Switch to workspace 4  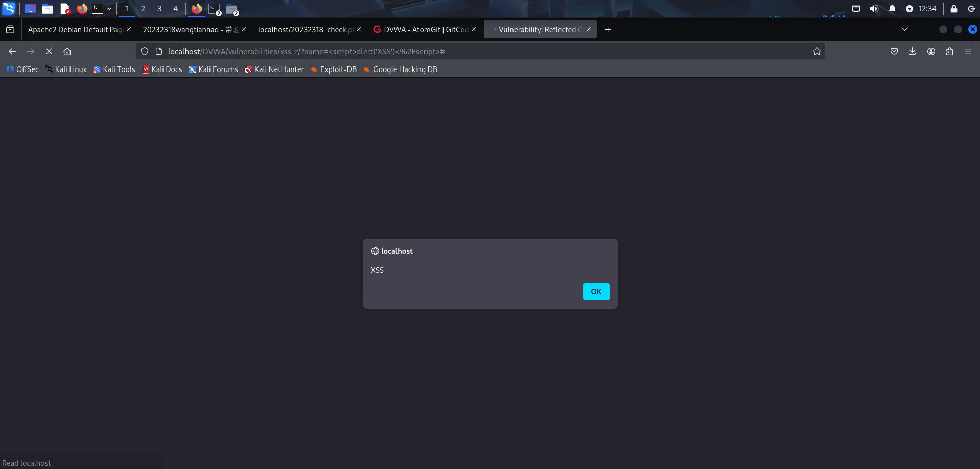[x=175, y=9]
